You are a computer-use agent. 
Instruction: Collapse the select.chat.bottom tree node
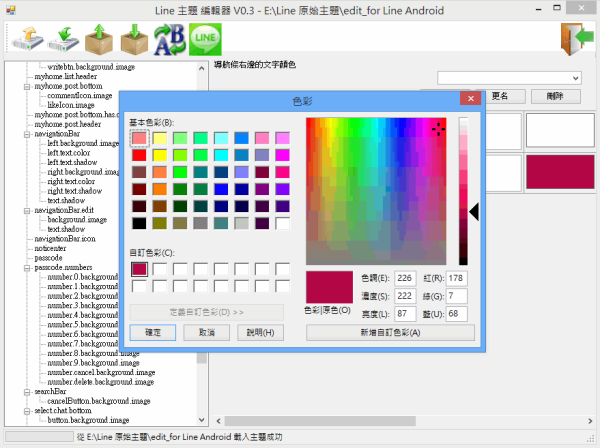[27, 411]
